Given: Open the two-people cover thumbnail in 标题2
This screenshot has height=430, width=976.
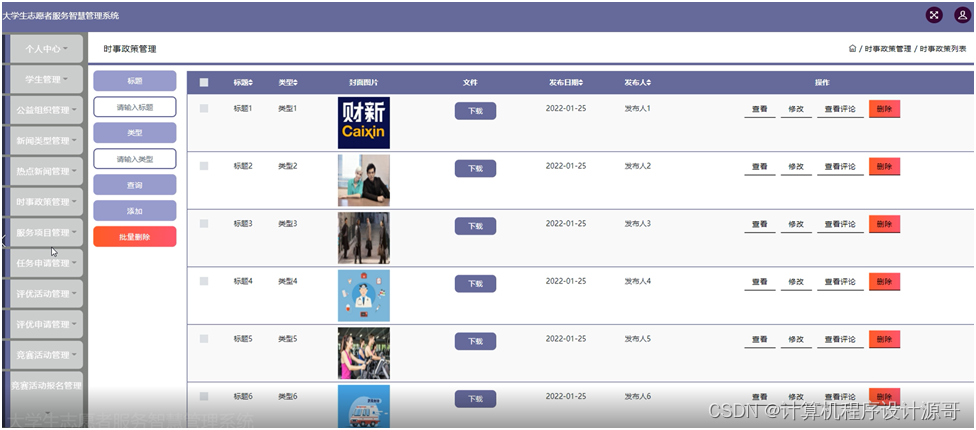Looking at the screenshot, I should (364, 180).
